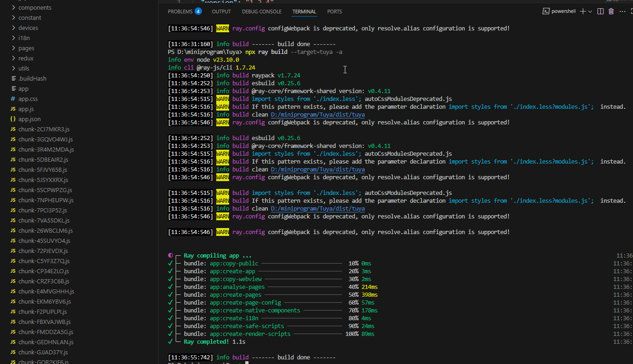
Task: Click the JS icon of chunk-2CI7MKR3.js
Action: click(13, 129)
